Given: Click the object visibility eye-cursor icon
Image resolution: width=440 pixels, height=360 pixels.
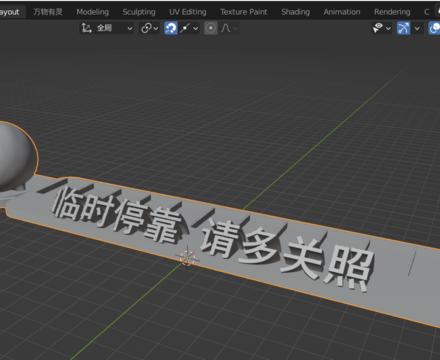Looking at the screenshot, I should (378, 28).
